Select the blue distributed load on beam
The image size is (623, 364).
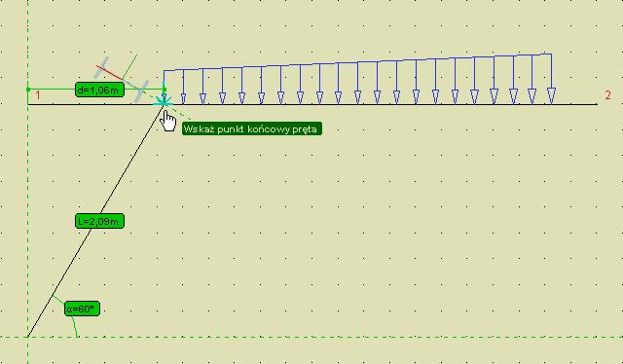point(357,79)
